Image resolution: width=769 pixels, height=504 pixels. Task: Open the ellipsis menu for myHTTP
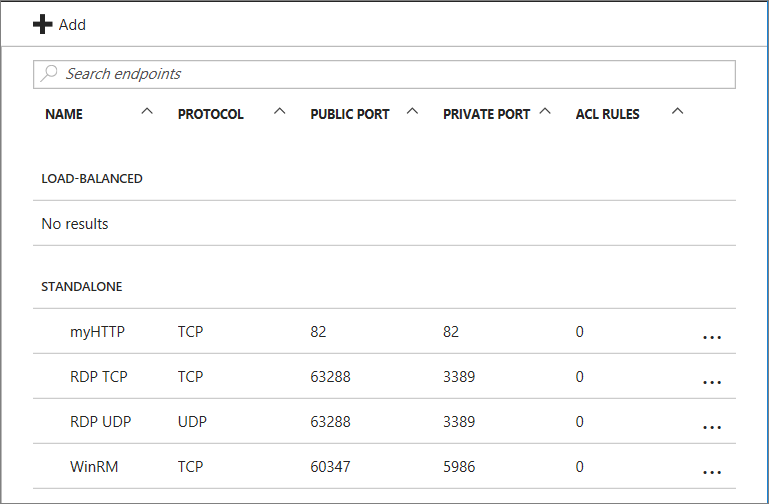coord(712,337)
